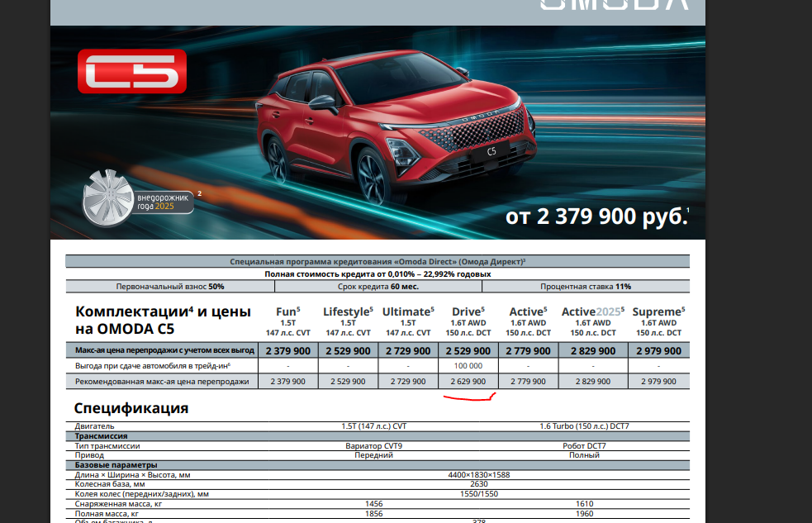Click track value 1550/1550
Image resolution: width=812 pixels, height=523 pixels.
tap(479, 494)
